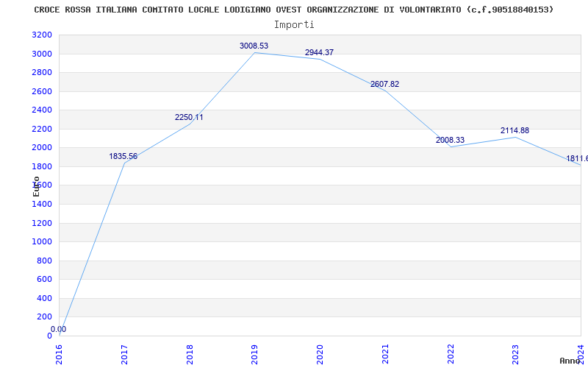This screenshot has width=588, height=368.
Task: Click the 2600 y-axis tick label
Action: [x=42, y=91]
